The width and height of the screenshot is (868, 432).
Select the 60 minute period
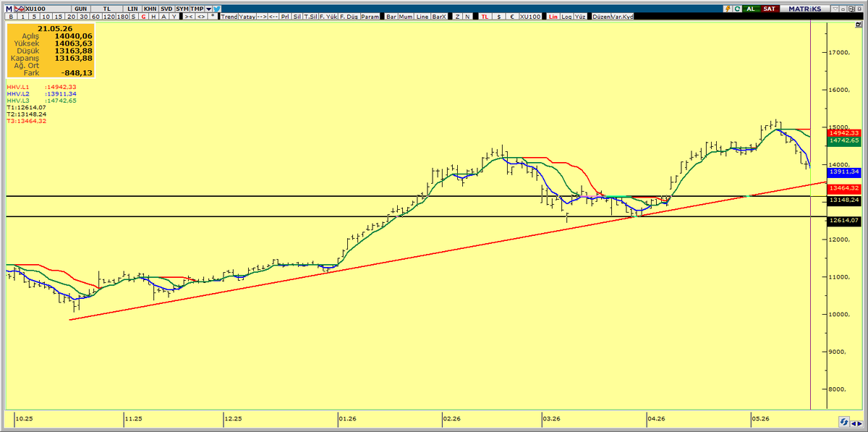tap(95, 17)
